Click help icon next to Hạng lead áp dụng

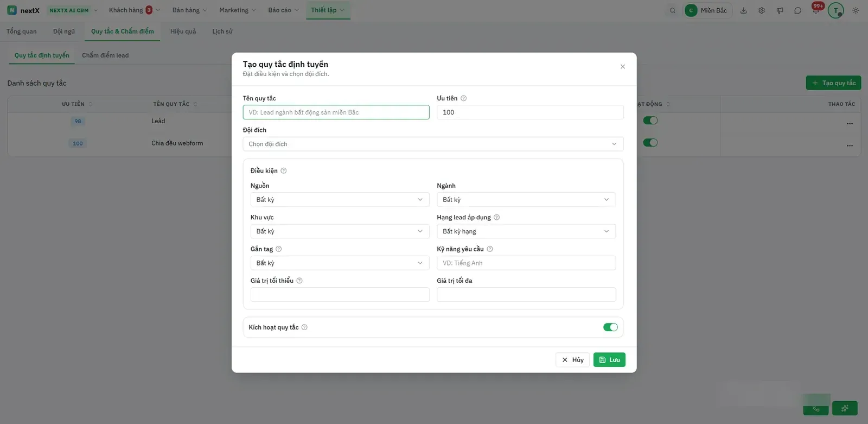(x=497, y=217)
